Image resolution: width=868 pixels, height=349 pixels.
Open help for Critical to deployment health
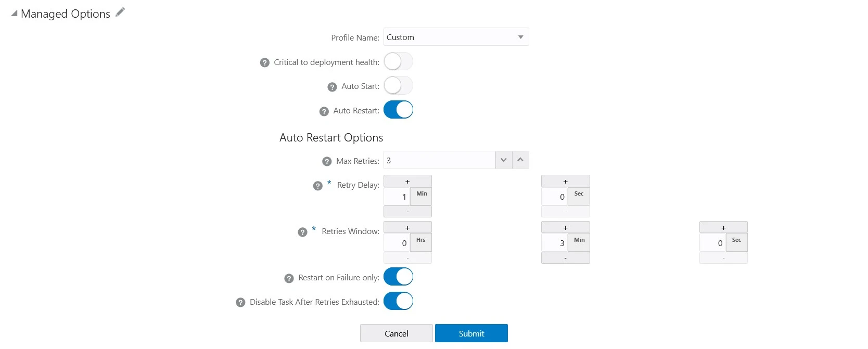tap(264, 63)
